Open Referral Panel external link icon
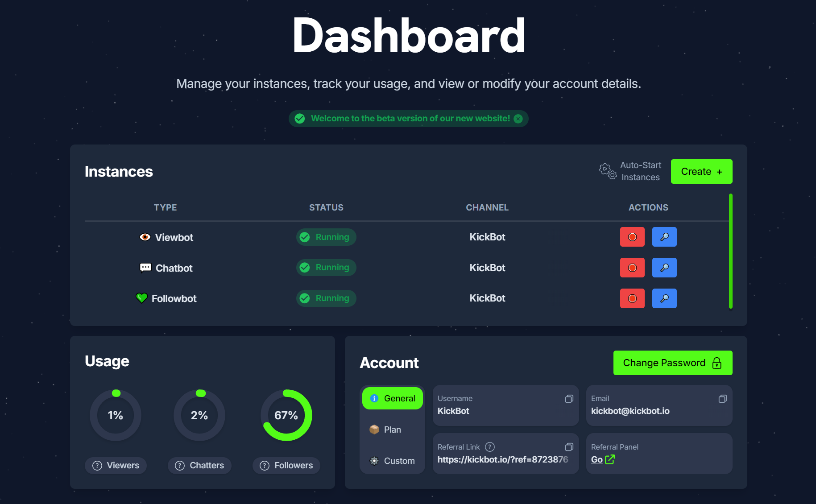 pos(610,459)
